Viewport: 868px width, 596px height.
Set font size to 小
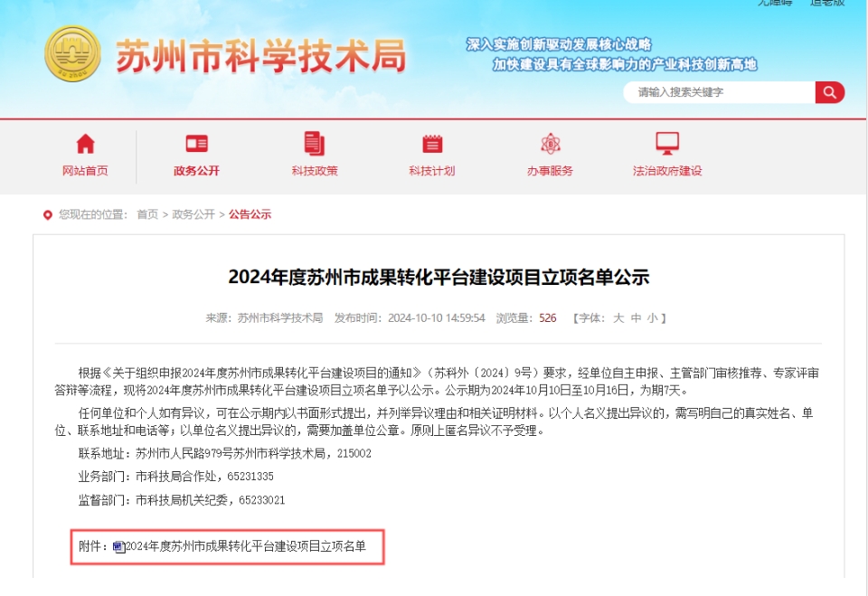[x=653, y=318]
